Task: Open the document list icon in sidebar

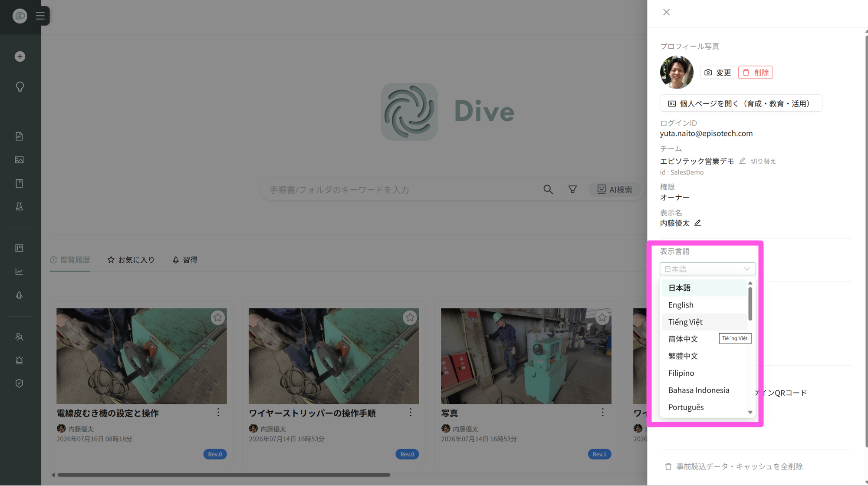Action: coord(19,136)
